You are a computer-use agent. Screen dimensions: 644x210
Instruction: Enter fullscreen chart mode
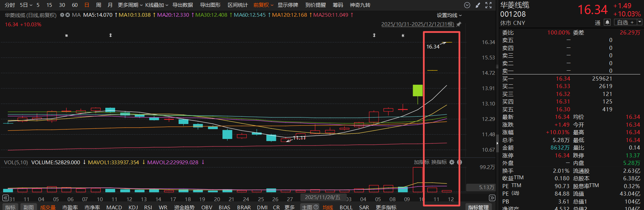[x=488, y=5]
